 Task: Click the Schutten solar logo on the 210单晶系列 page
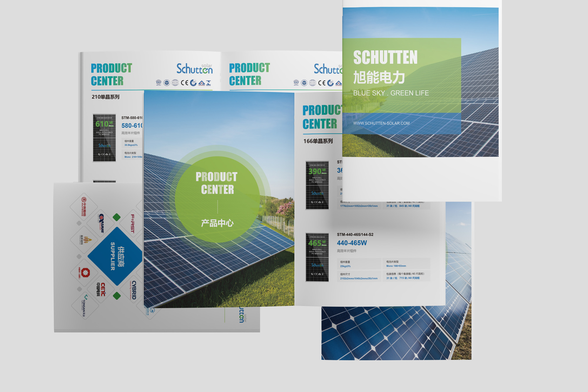tap(194, 69)
